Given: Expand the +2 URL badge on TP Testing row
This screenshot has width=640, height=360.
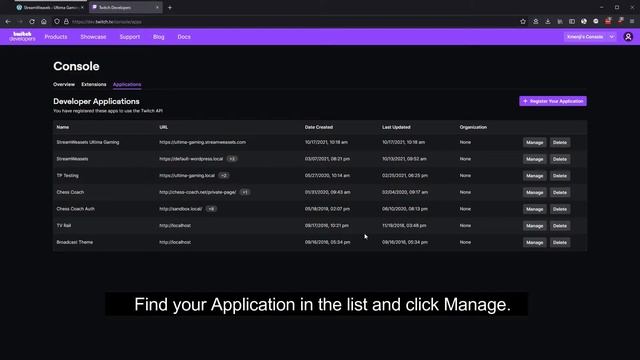Looking at the screenshot, I should point(224,176).
